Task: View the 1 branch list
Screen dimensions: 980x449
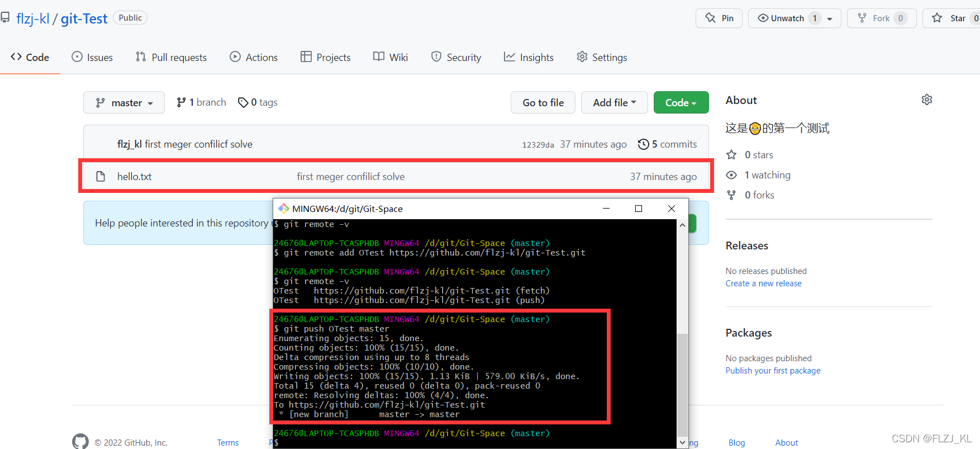Action: 202,102
